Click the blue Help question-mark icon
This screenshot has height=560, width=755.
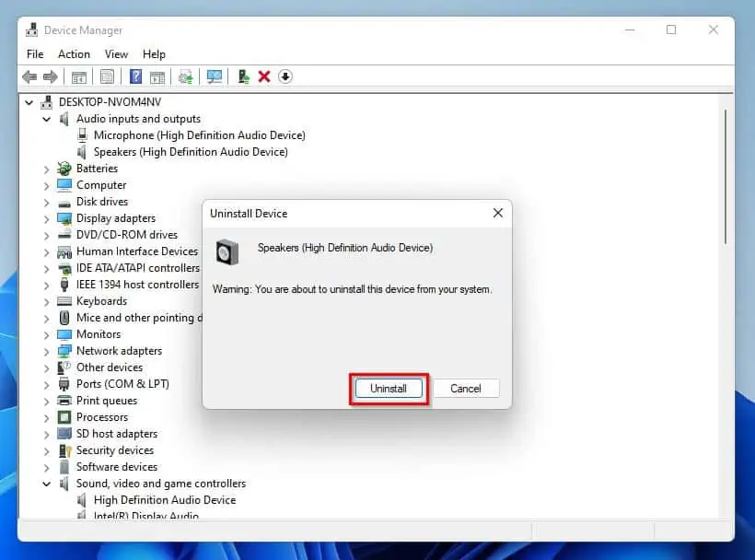tap(135, 76)
